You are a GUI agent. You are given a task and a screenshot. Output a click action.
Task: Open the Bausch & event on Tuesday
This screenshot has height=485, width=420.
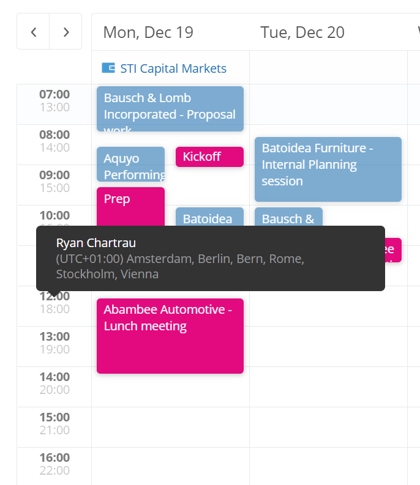[x=289, y=217]
